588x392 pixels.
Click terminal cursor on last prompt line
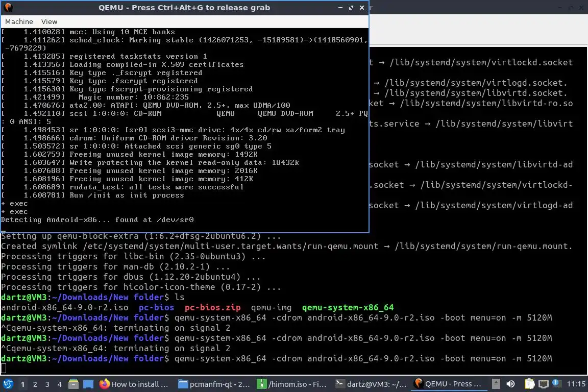coord(4,369)
